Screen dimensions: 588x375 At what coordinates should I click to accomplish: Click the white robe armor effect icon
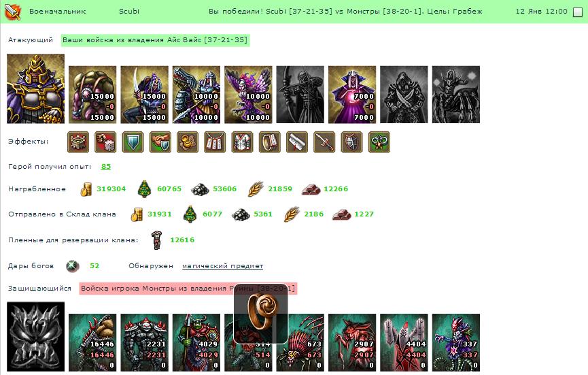point(242,142)
